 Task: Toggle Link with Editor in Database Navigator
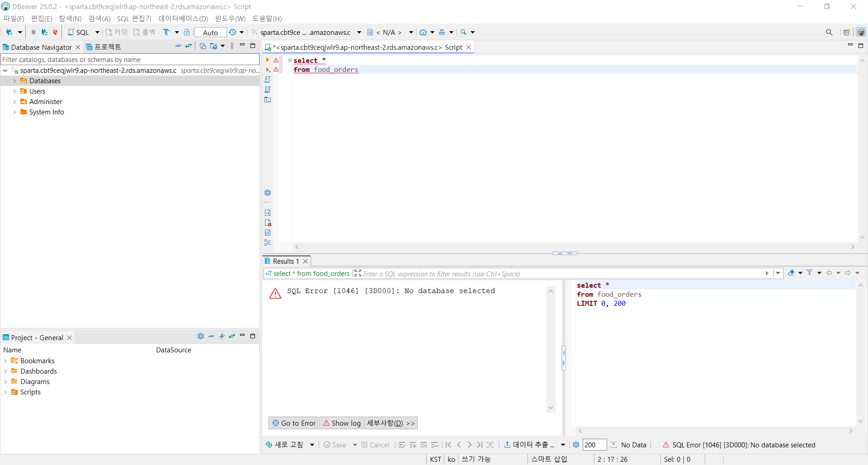pyautogui.click(x=189, y=46)
